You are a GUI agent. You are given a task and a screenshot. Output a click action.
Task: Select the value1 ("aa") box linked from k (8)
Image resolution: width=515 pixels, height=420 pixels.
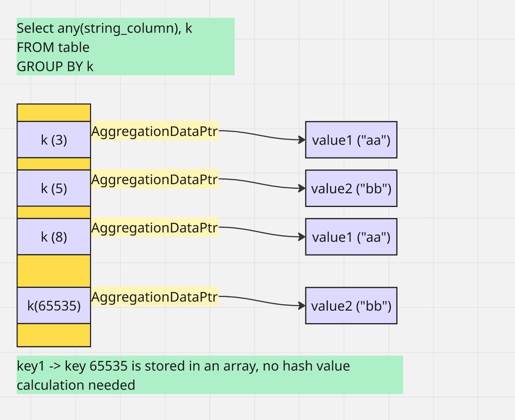click(x=351, y=237)
